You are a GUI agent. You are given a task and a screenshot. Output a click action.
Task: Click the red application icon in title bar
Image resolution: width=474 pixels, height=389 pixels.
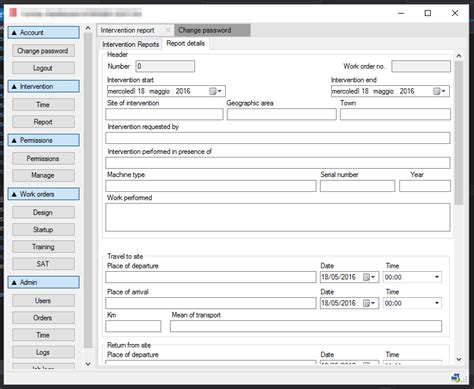tap(13, 13)
